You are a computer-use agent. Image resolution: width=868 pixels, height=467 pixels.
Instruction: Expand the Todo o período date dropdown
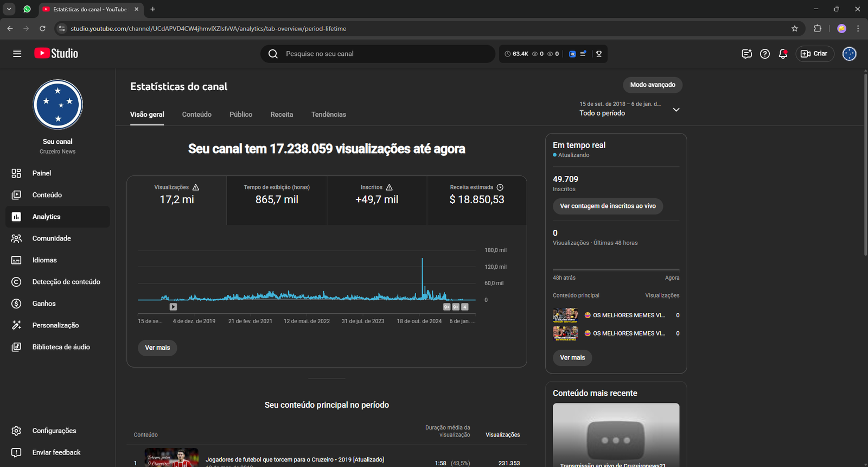click(x=676, y=110)
